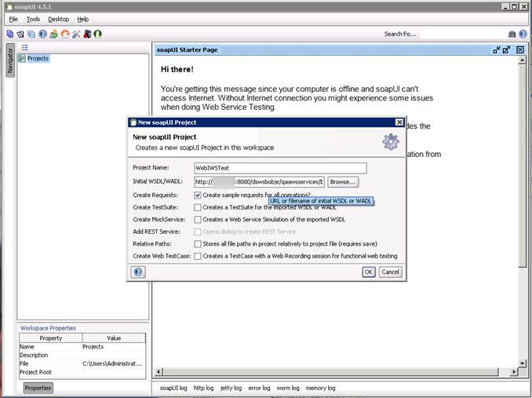Switch to the soapUI log tab

tap(173, 388)
